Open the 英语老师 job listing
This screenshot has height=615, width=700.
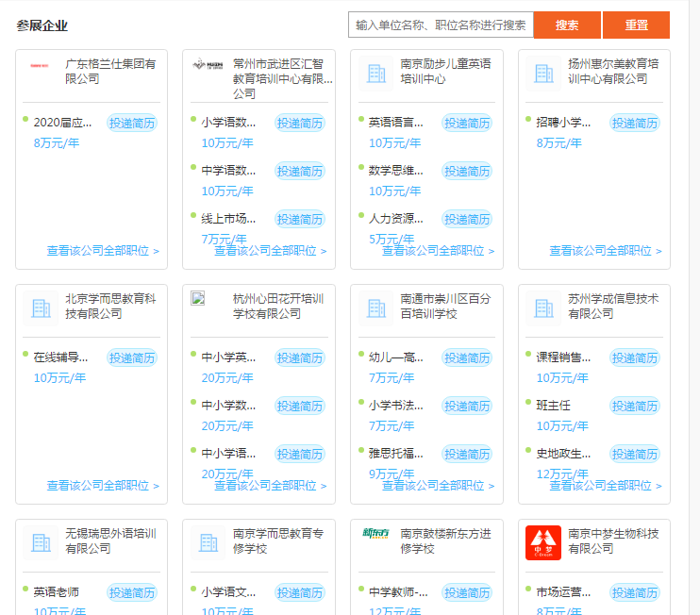pos(56,592)
